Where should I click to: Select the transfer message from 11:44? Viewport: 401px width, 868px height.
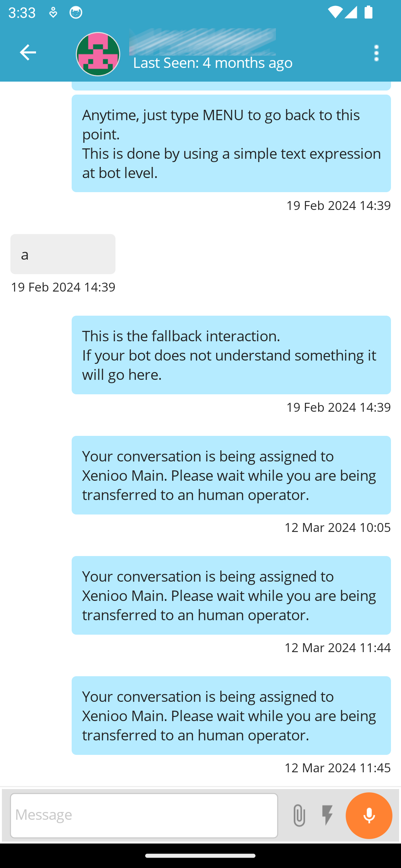tap(231, 595)
